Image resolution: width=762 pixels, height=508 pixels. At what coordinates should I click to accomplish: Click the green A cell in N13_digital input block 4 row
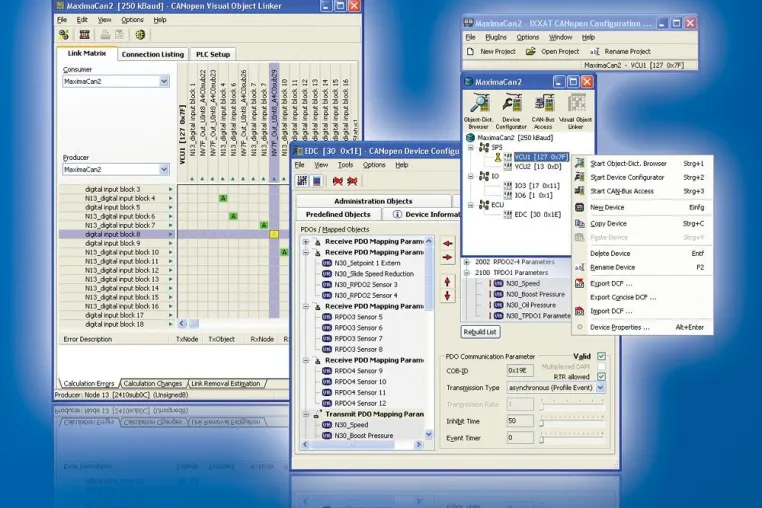coord(223,198)
